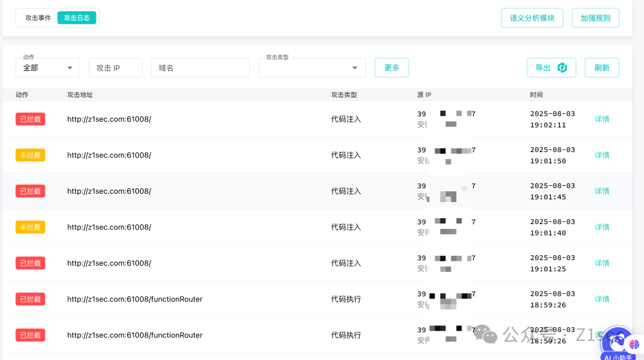Image resolution: width=644 pixels, height=360 pixels.
Task: Expand more filters with 更多
Action: coord(392,68)
